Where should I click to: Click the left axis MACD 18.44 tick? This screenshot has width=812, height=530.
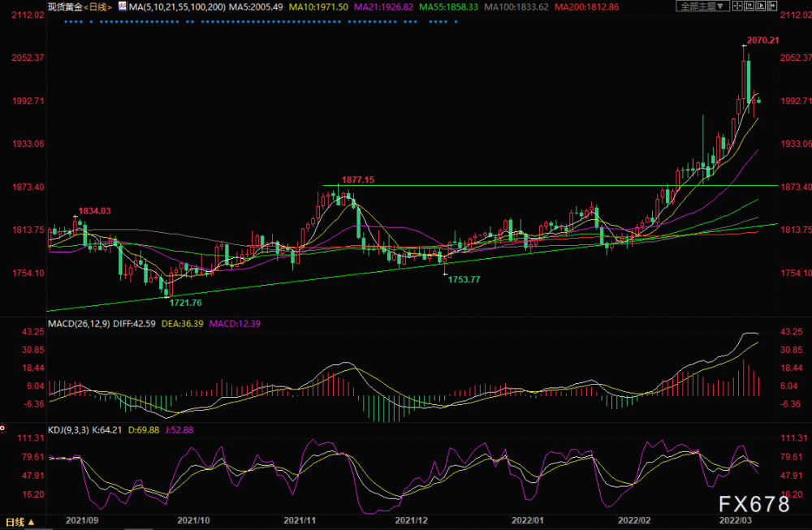[x=33, y=368]
